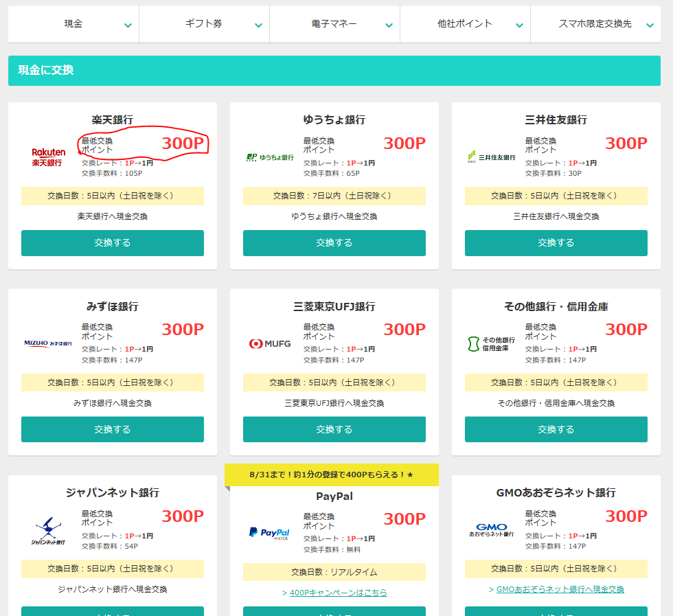This screenshot has width=673, height=616.
Task: Expand the 現金 category dropdown
Action: click(73, 24)
